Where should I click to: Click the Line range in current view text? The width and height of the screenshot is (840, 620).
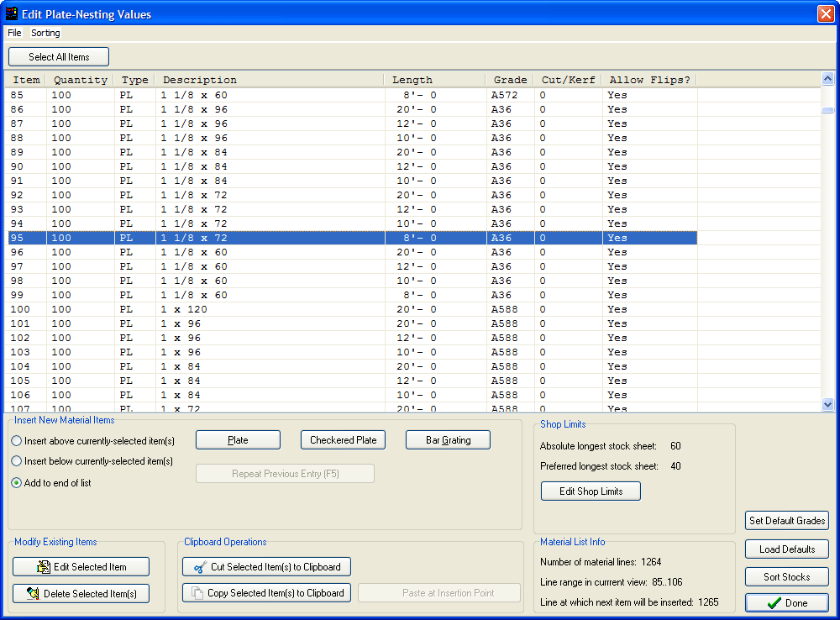612,582
